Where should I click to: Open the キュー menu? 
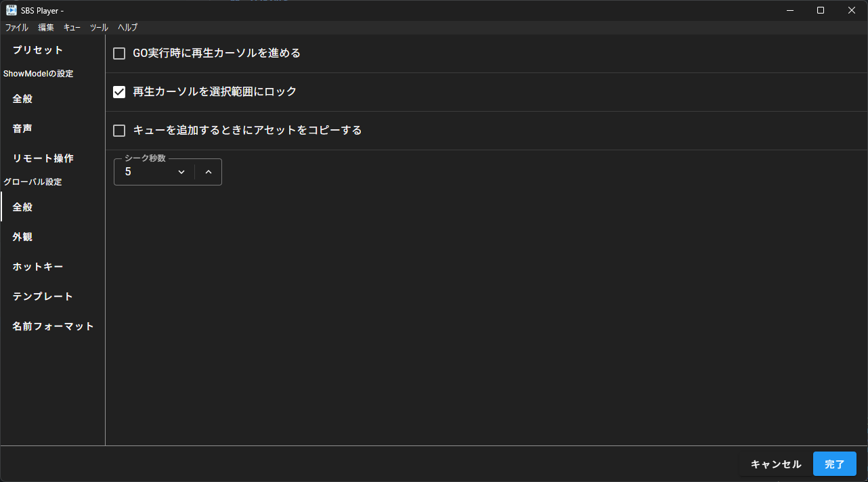pyautogui.click(x=71, y=27)
